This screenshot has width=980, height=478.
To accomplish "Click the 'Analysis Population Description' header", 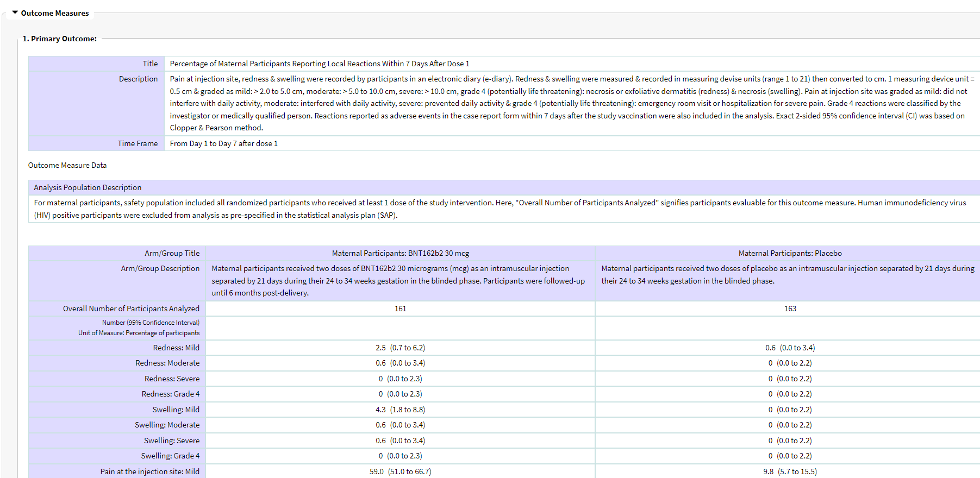I will (88, 187).
